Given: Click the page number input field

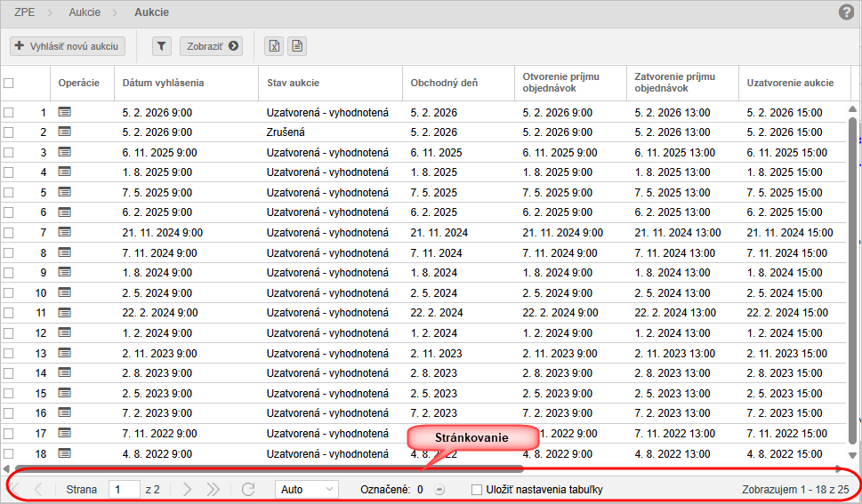Looking at the screenshot, I should [124, 489].
